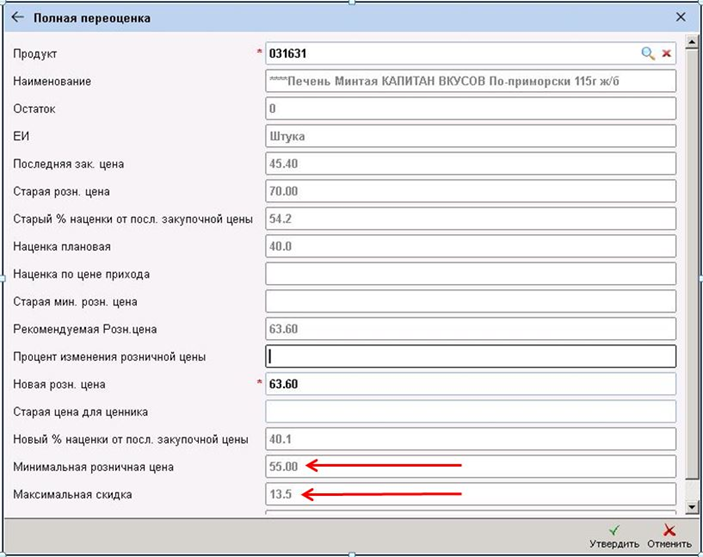The width and height of the screenshot is (703, 557).
Task: Click the Старая мин. розн. цена field
Action: 470,301
